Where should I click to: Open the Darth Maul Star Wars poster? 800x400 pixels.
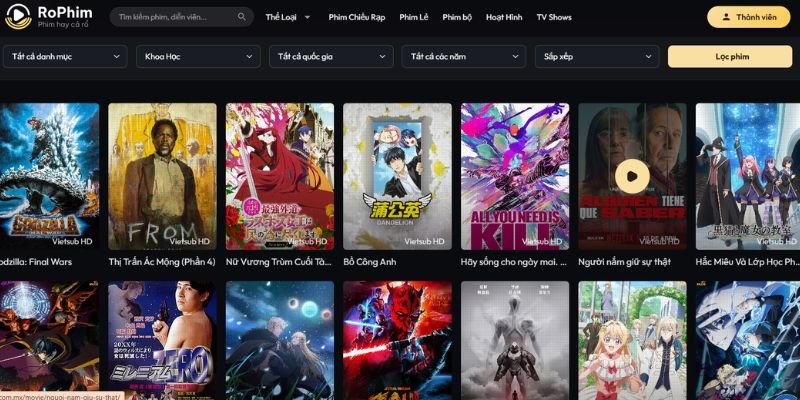(397, 340)
